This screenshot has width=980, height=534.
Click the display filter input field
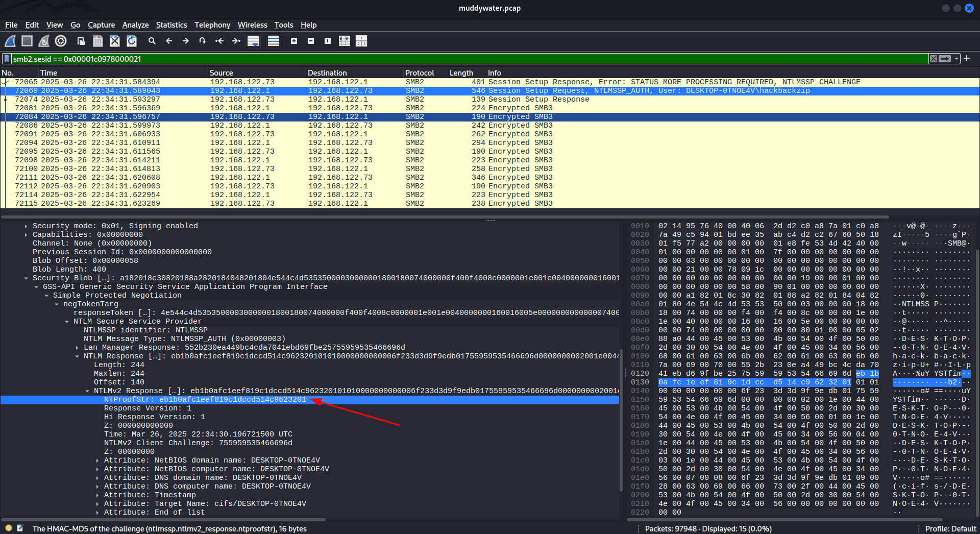click(470, 59)
